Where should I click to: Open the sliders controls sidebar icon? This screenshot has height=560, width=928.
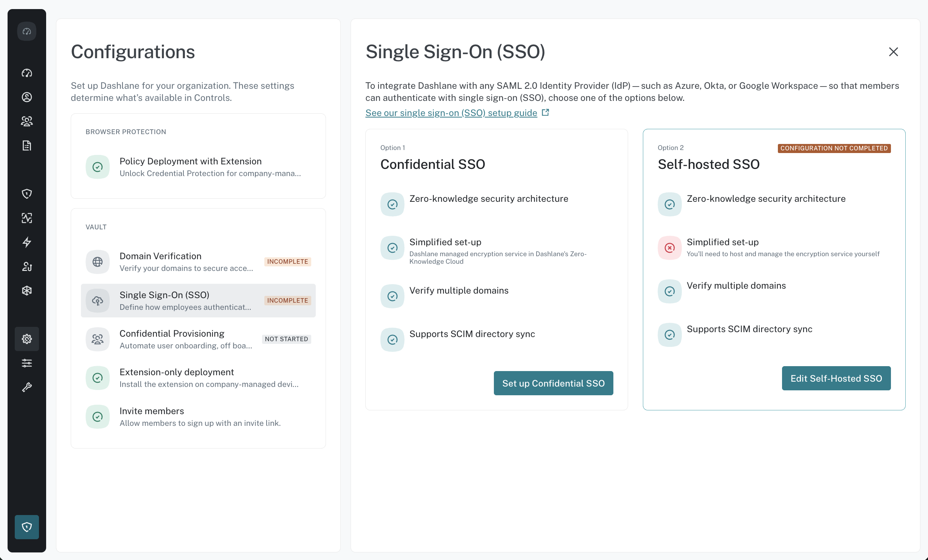(x=27, y=363)
